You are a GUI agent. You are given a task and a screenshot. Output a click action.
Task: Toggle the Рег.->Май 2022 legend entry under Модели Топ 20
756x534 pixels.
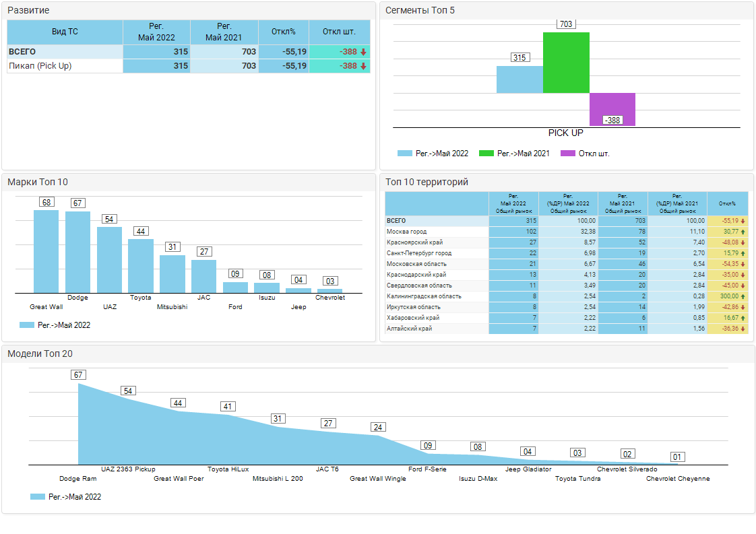click(x=65, y=497)
